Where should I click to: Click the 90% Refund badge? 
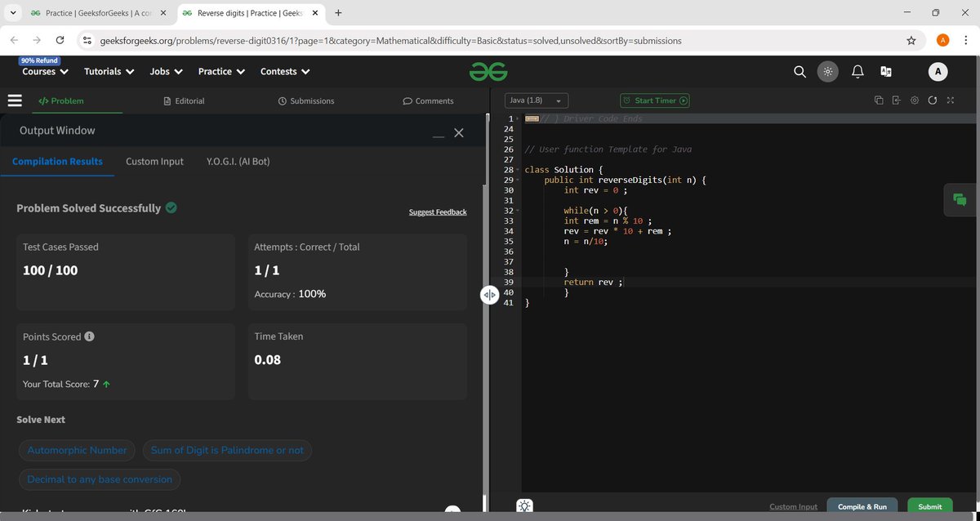coord(40,60)
